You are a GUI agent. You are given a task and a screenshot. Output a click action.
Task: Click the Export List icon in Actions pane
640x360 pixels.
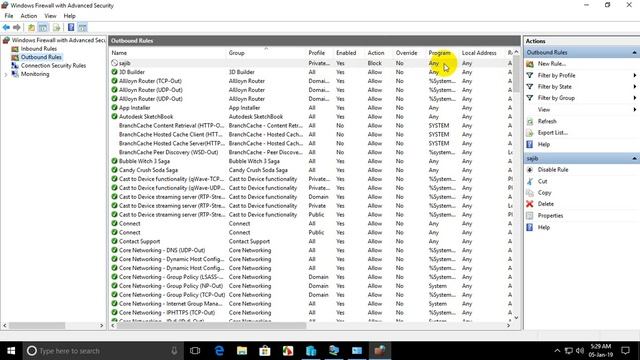pyautogui.click(x=530, y=133)
